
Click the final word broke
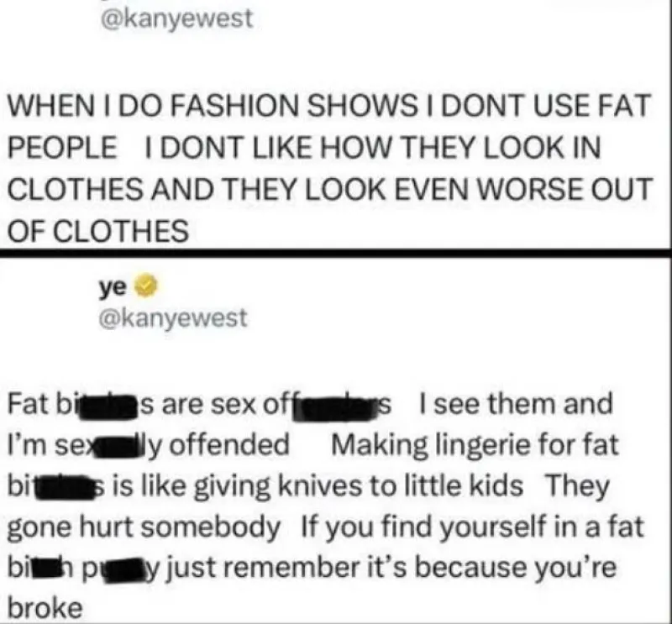(45, 608)
